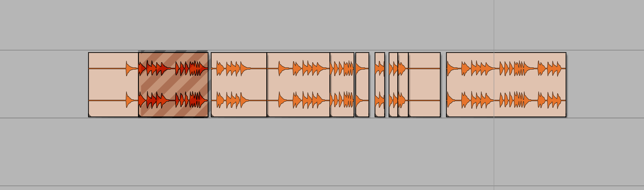Select the nearly silent flat-line clip
Screen dimensions: 644x190
424,84
